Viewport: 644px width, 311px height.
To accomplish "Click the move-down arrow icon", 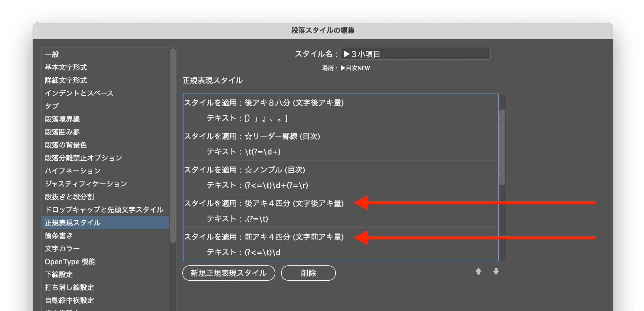I will [496, 271].
